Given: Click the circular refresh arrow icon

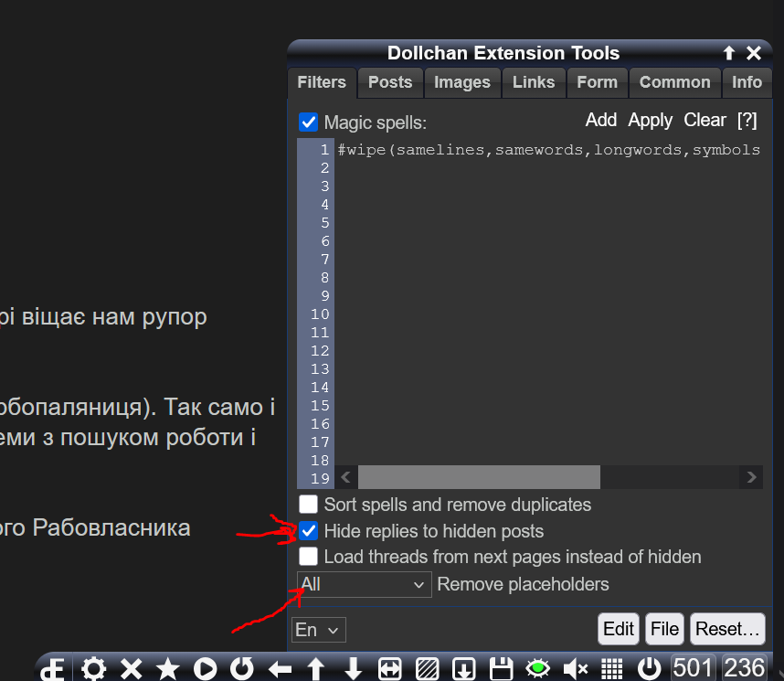Looking at the screenshot, I should pos(242,669).
